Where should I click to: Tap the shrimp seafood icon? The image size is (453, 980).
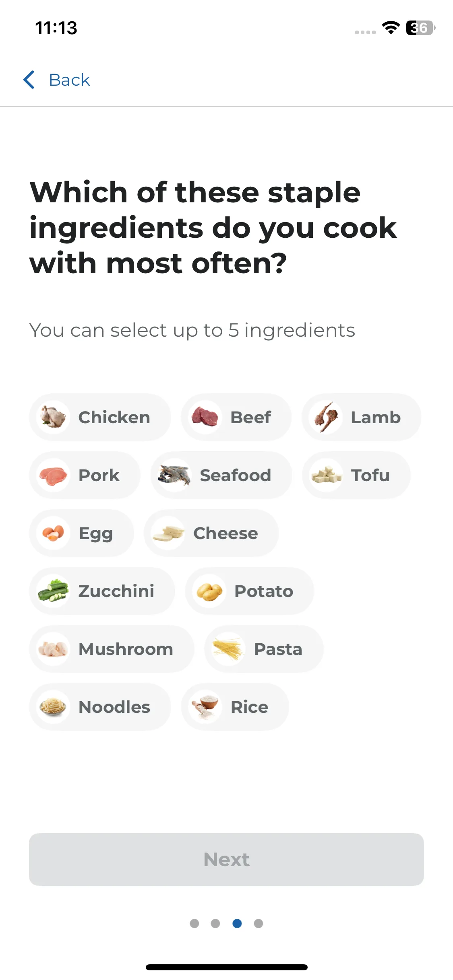[x=174, y=475]
